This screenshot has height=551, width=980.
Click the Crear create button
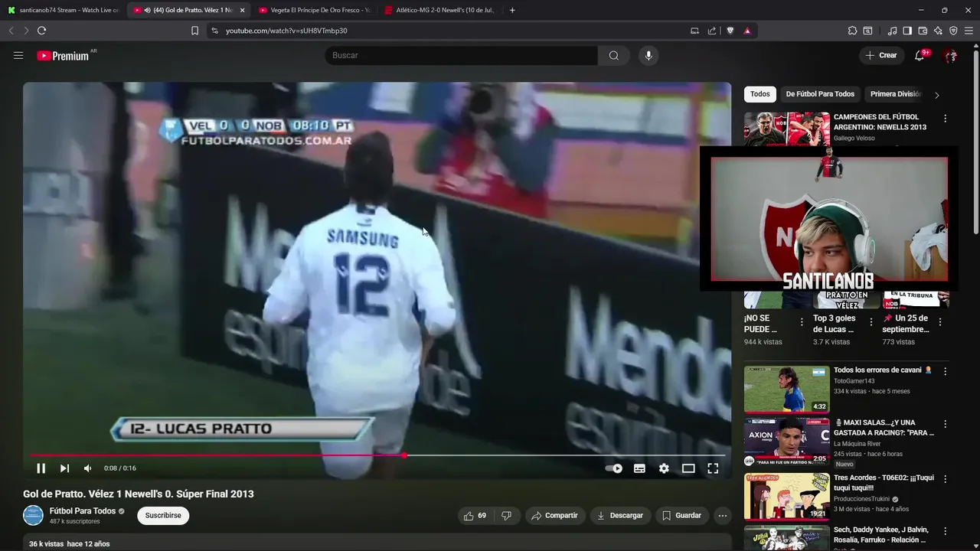pos(881,55)
